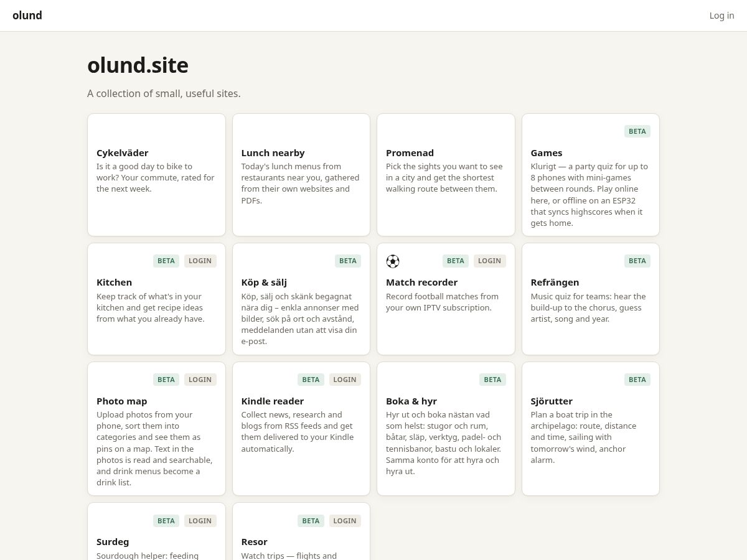Click the 'Watch trips — flights and' text
The height and width of the screenshot is (560, 747).
click(289, 556)
